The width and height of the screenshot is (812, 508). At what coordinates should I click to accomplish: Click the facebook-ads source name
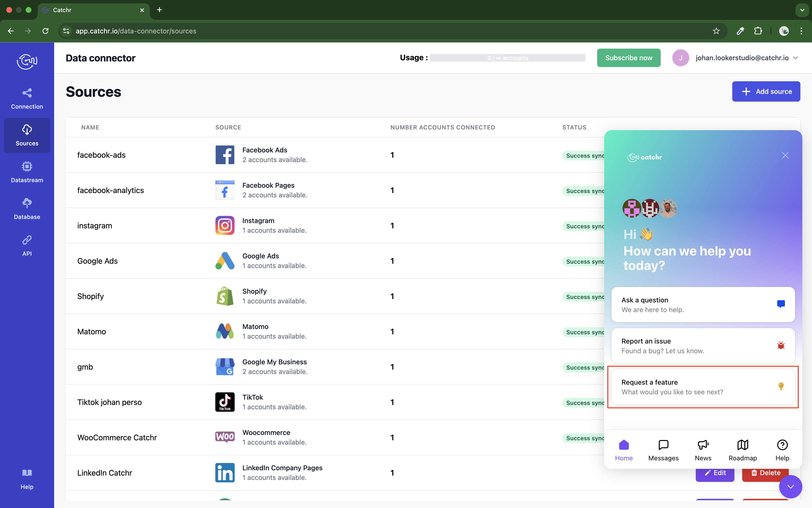[101, 155]
